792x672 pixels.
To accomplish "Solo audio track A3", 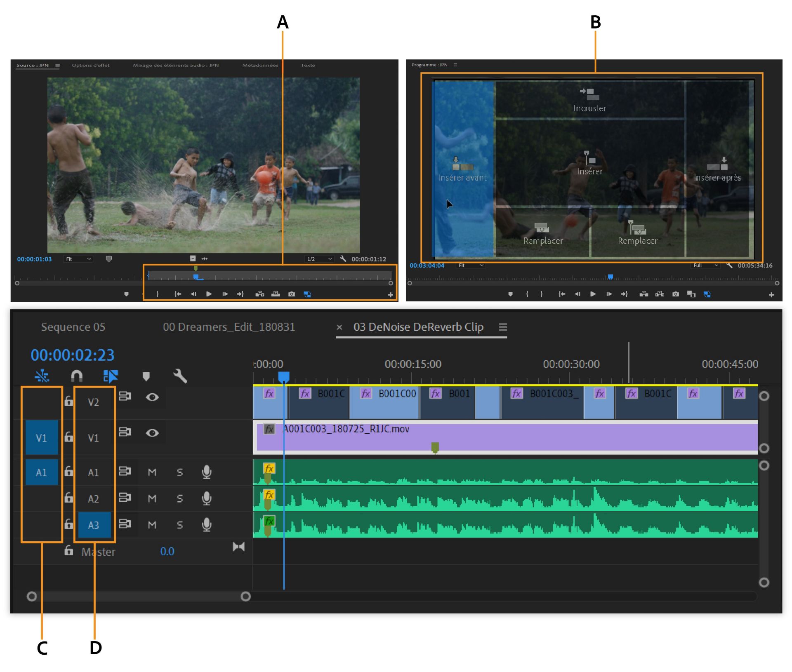I will [180, 525].
